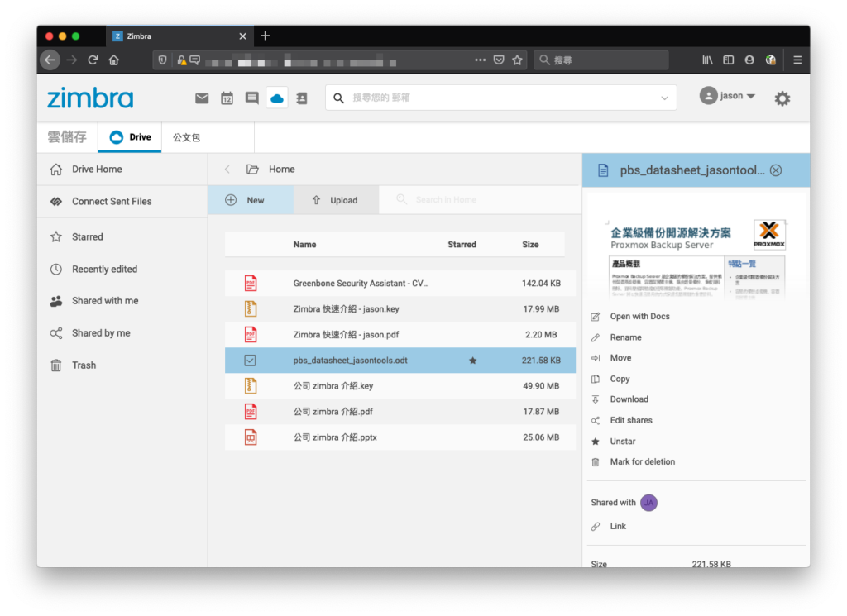Switch to the 公文包 tab
847x616 pixels.
(x=186, y=137)
